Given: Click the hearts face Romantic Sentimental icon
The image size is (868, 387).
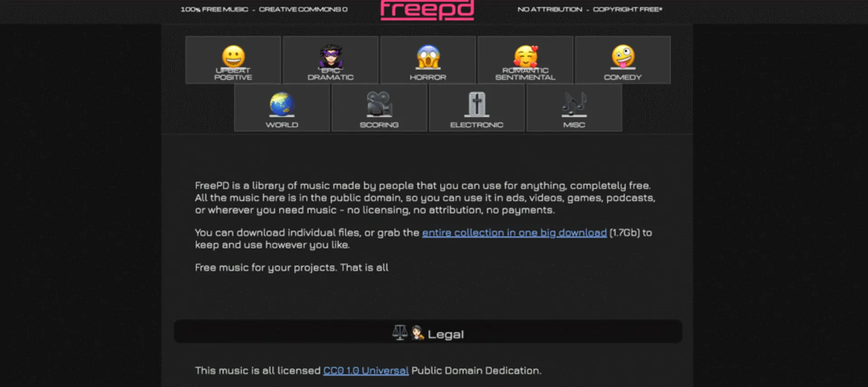Looking at the screenshot, I should [525, 56].
